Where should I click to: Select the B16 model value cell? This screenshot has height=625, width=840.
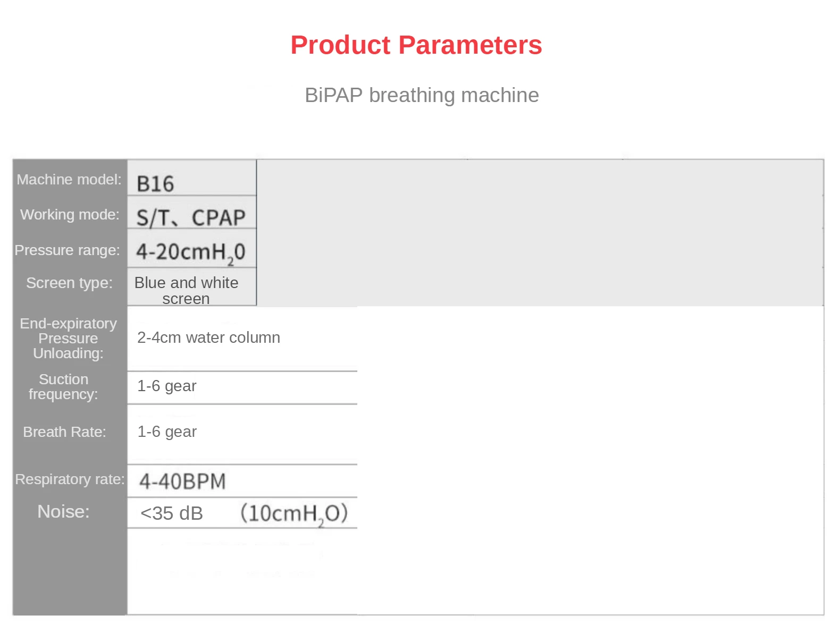(x=192, y=178)
